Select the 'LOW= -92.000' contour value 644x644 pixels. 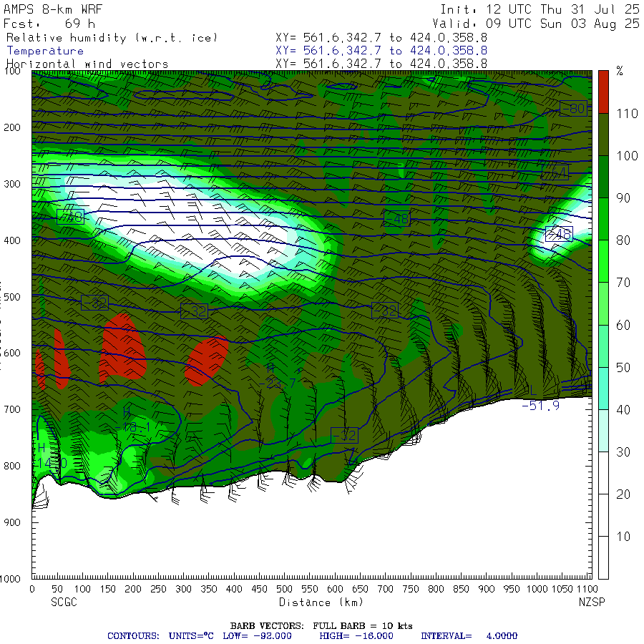click(x=257, y=636)
